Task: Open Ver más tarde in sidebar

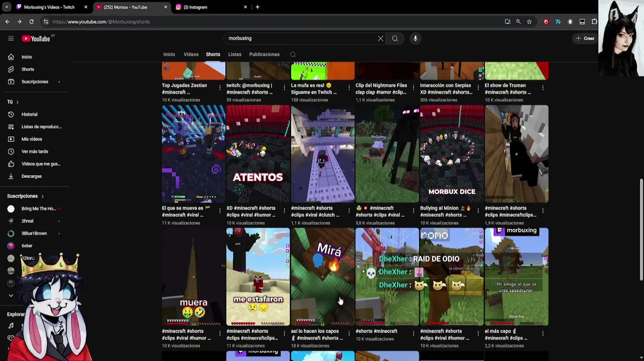Action: point(35,151)
